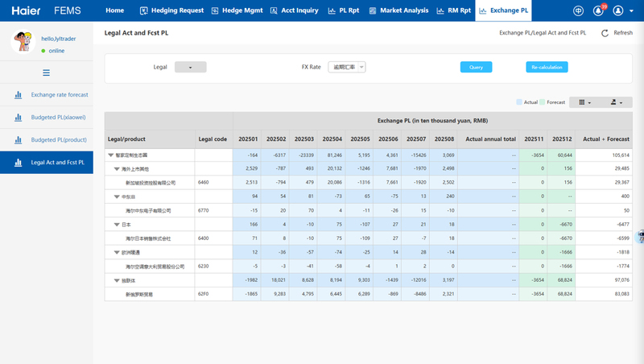Open the Hedging Request tab
This screenshot has height=364, width=644.
coord(170,11)
